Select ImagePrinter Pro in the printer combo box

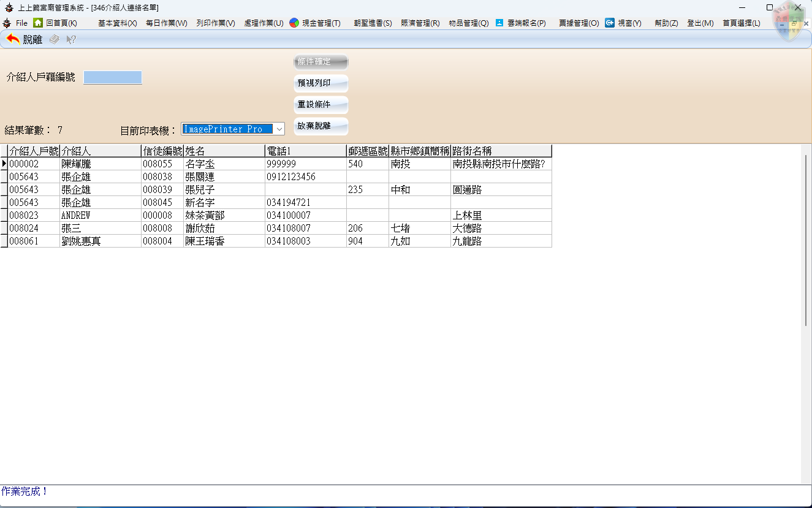pyautogui.click(x=227, y=129)
